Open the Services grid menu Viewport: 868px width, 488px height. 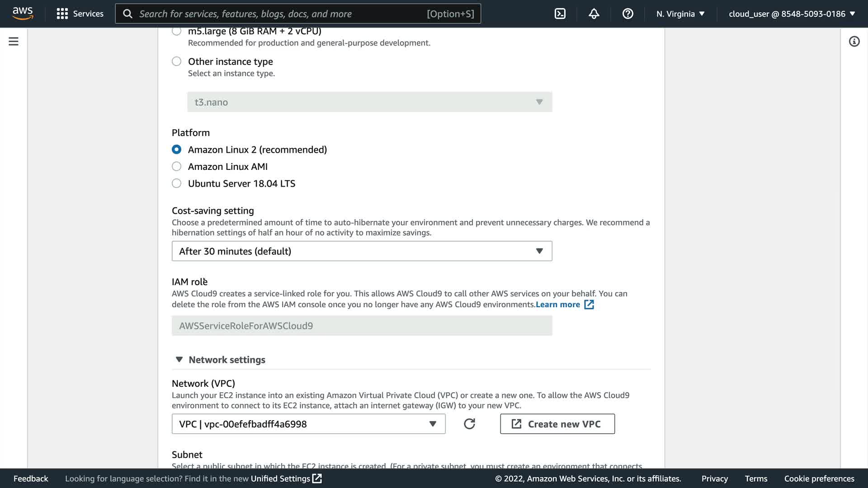(x=80, y=14)
